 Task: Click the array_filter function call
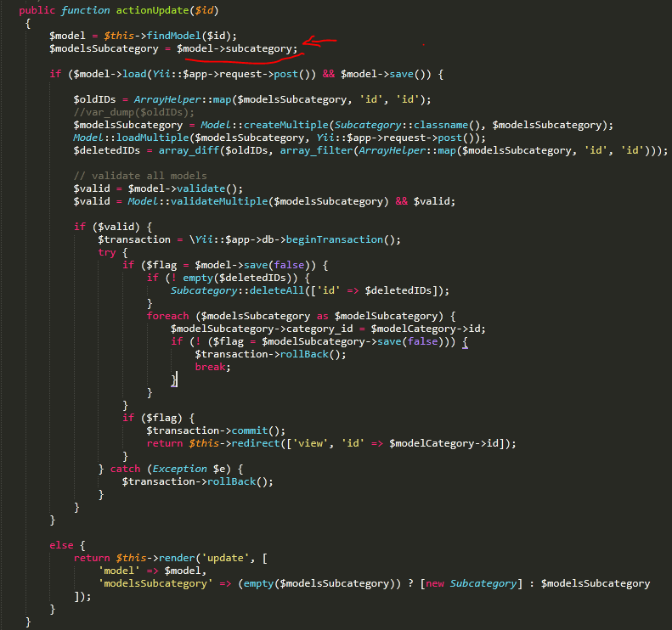(x=316, y=150)
